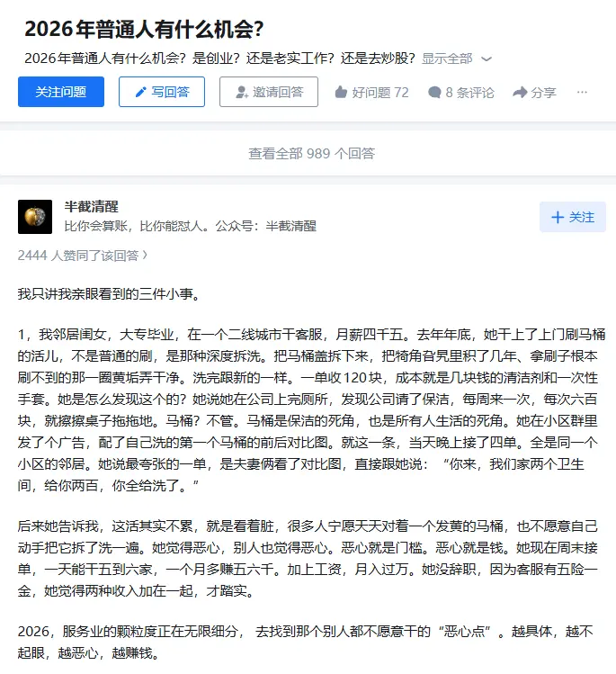Screen dimensions: 616x674
Task: Click the chevron after 2444 人赞同了该回答
Action: [x=145, y=256]
